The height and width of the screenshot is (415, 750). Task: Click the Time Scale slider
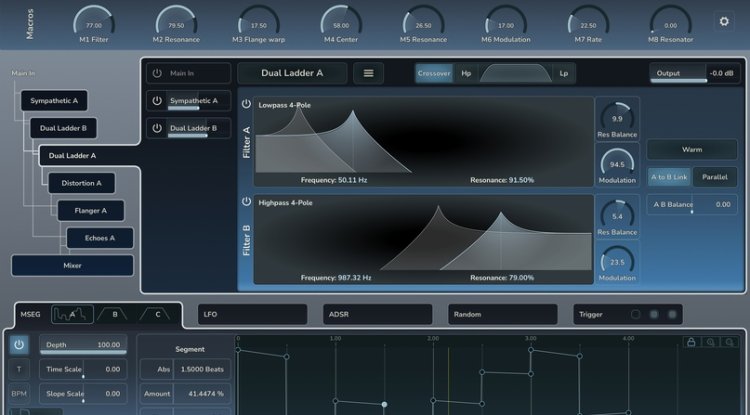(x=83, y=369)
